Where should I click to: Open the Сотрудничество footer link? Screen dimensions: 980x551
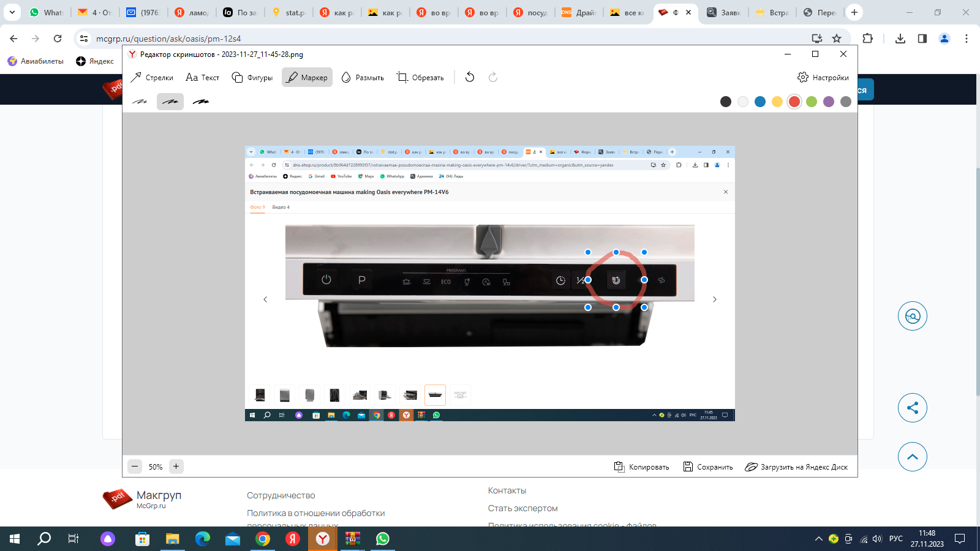(281, 495)
